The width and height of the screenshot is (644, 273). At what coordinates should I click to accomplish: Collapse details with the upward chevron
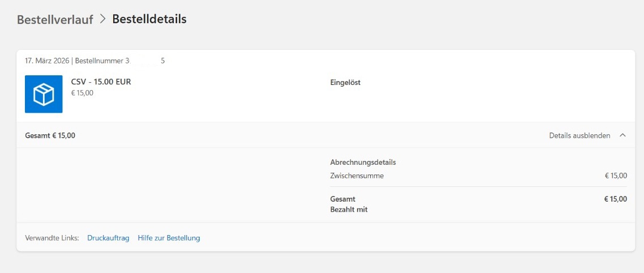click(622, 135)
